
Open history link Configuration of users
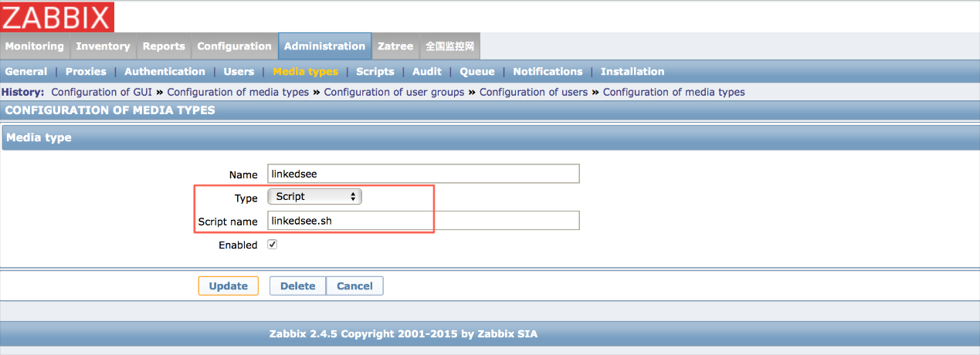(534, 92)
